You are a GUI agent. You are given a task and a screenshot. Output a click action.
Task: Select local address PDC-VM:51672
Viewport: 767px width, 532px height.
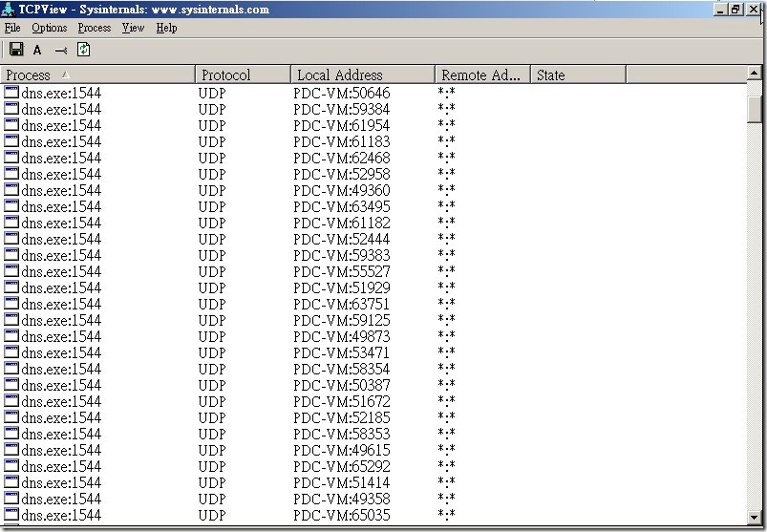(342, 401)
